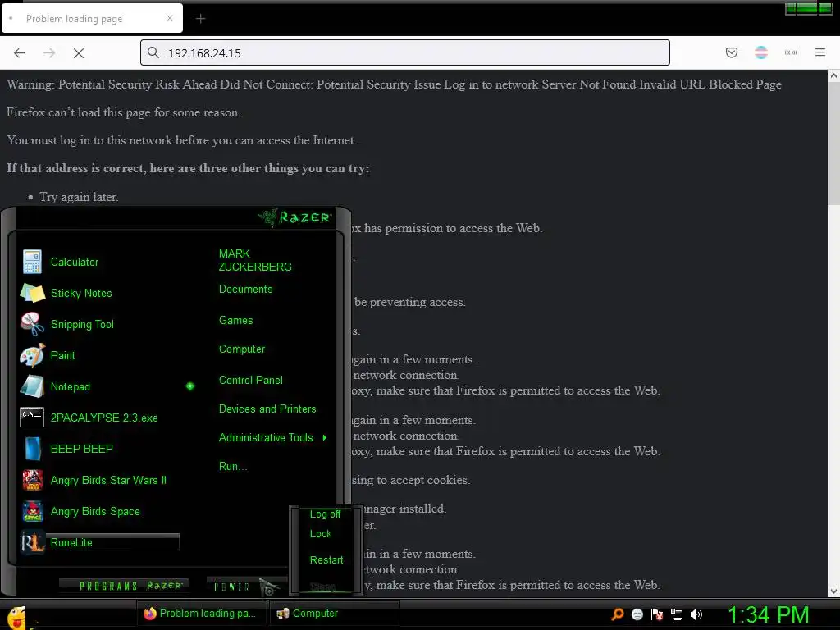Click the Save to Pocket icon
Screen dimensions: 840x630
[x=731, y=52]
